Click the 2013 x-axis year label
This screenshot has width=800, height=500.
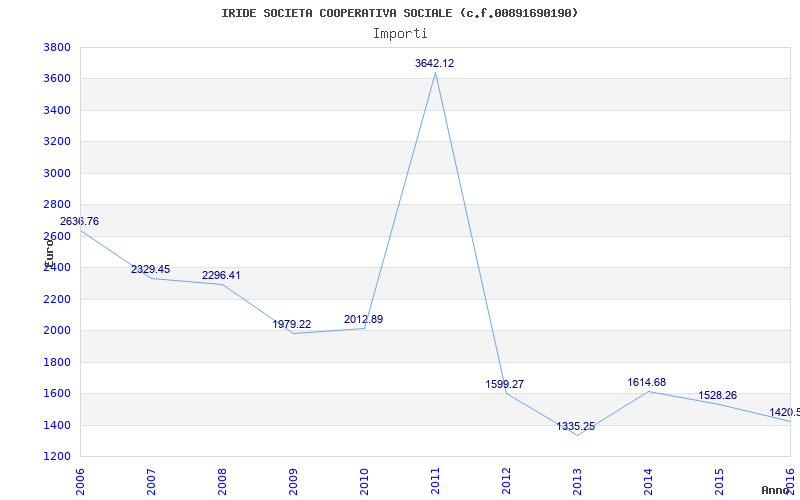point(577,482)
